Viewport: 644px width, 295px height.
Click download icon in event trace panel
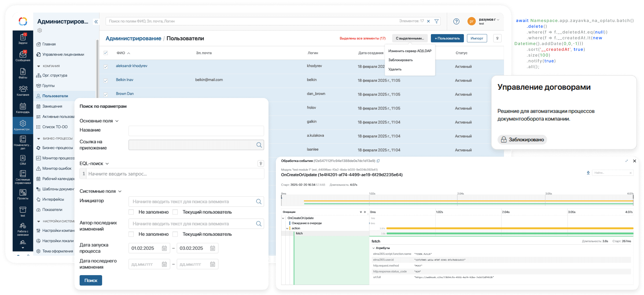(x=588, y=173)
